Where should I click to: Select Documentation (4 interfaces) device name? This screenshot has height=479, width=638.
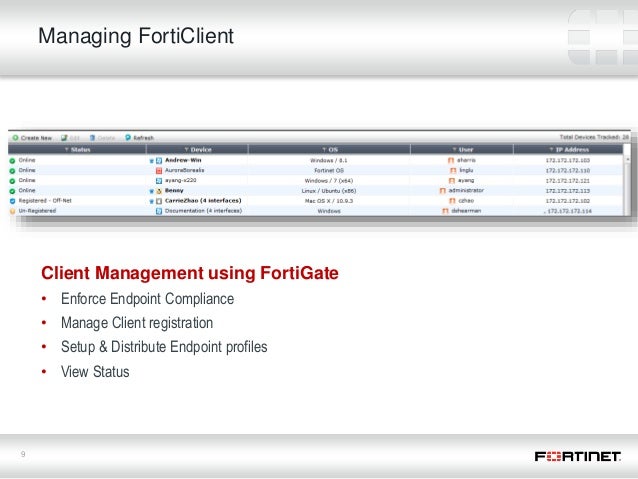coord(203,211)
